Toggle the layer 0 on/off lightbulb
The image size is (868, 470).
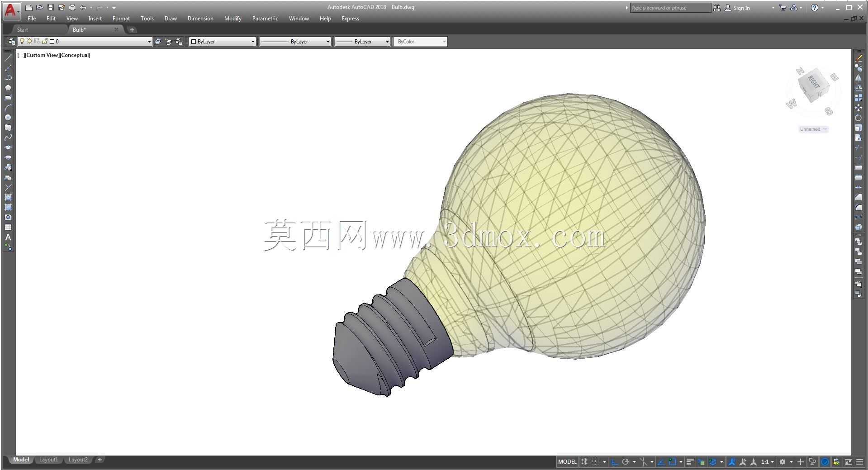click(x=22, y=41)
